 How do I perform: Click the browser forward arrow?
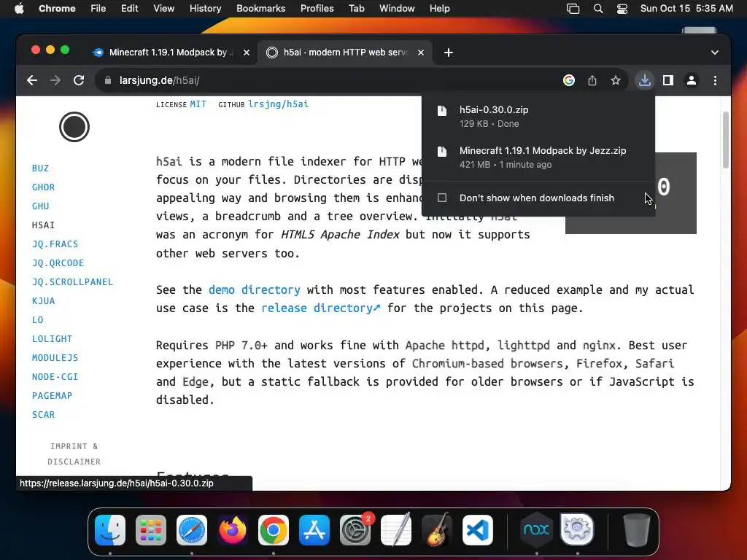click(55, 80)
